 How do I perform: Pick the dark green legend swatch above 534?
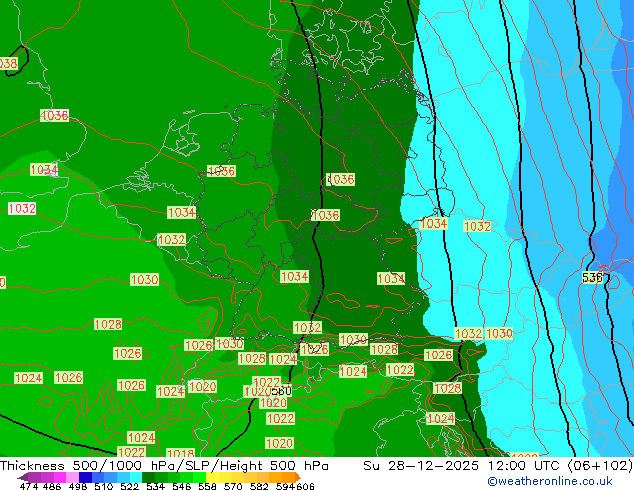[x=148, y=477]
